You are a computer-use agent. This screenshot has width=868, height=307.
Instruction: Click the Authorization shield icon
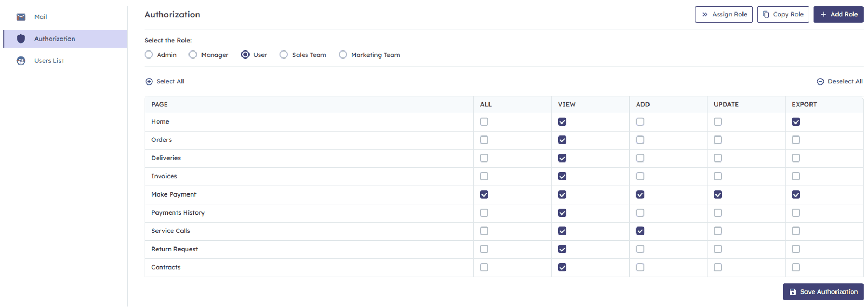tap(21, 39)
